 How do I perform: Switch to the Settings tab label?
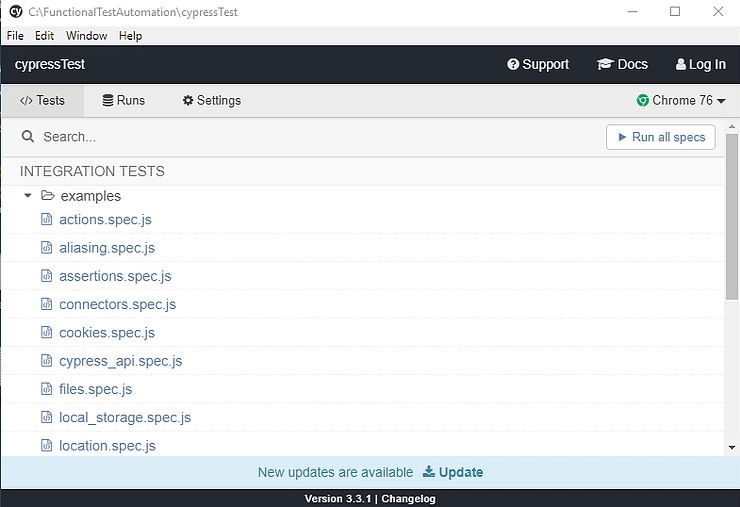click(x=219, y=101)
